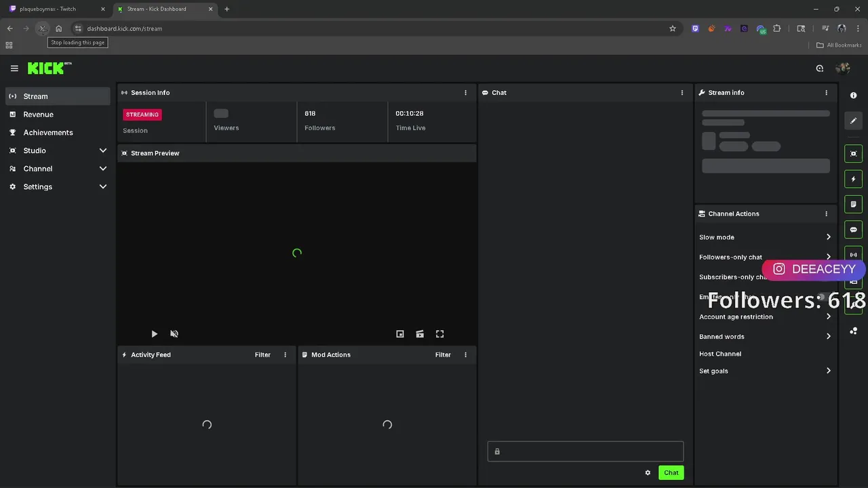Click Host Channel action
This screenshot has width=868, height=488.
720,354
